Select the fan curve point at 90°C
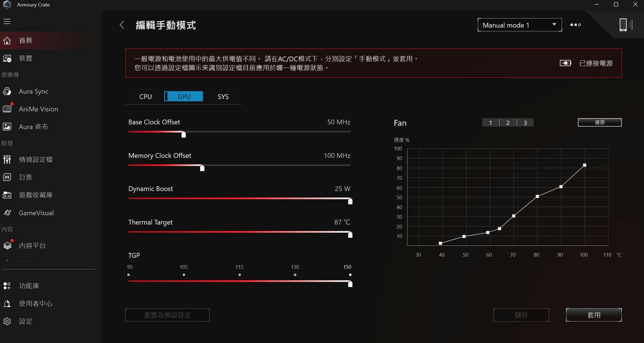The width and height of the screenshot is (644, 343). [x=561, y=187]
